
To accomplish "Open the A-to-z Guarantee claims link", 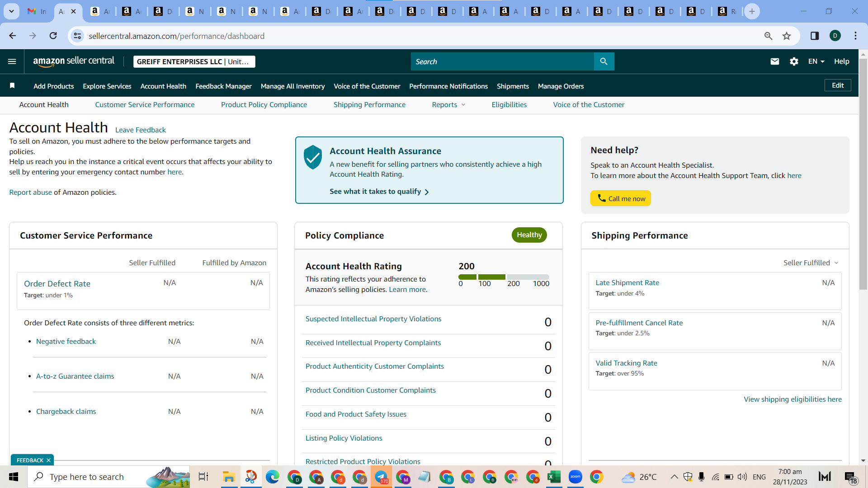I will coord(75,376).
